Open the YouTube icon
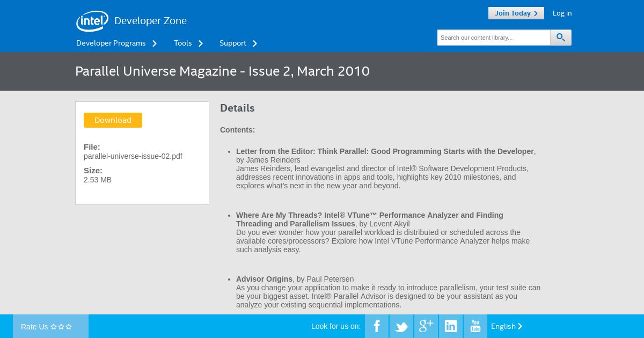The image size is (644, 338). 475,326
